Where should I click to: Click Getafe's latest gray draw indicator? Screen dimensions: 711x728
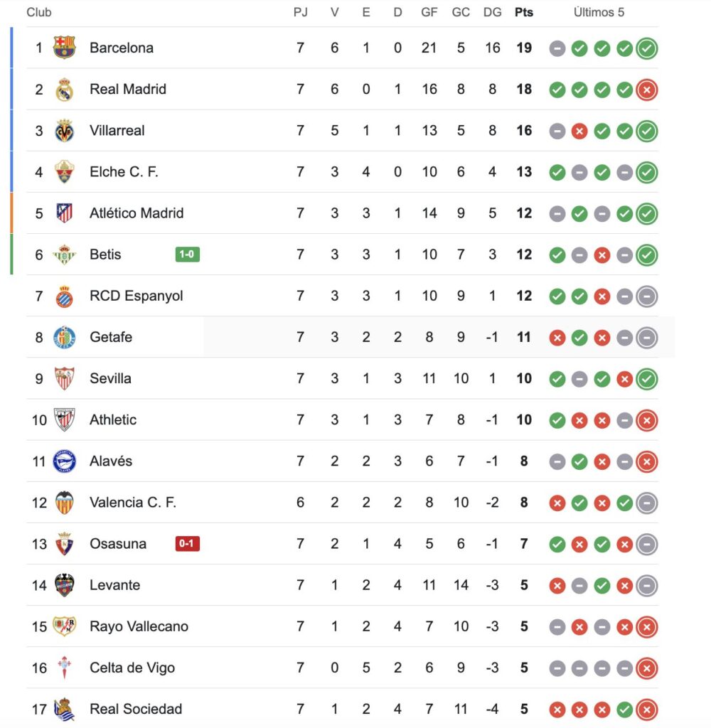pos(647,338)
